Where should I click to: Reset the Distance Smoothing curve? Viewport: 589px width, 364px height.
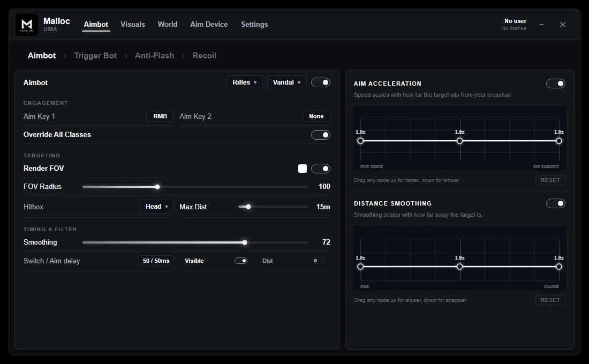click(x=550, y=300)
